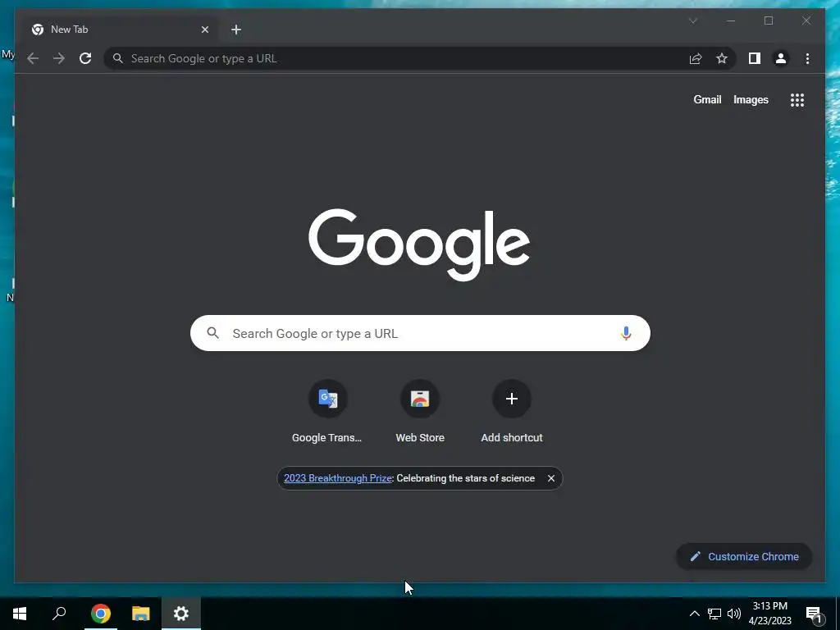Click the Google logo
This screenshot has height=630, width=840.
[419, 244]
